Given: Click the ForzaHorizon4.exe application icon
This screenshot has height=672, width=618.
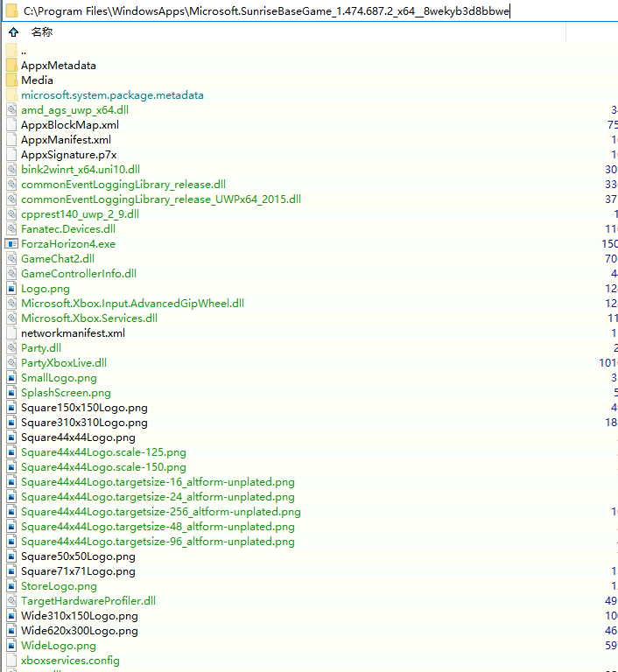Looking at the screenshot, I should point(11,244).
